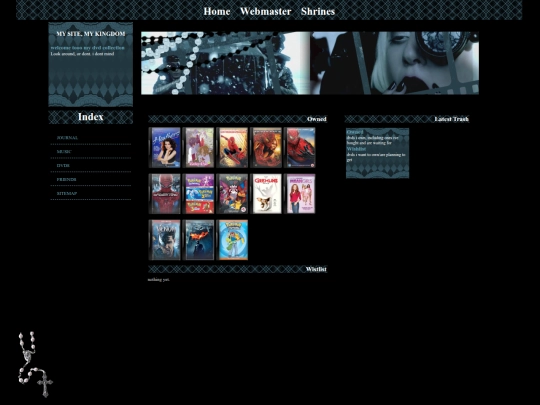Click the 'nothing yet.' text
The width and height of the screenshot is (540, 405).
click(x=159, y=280)
